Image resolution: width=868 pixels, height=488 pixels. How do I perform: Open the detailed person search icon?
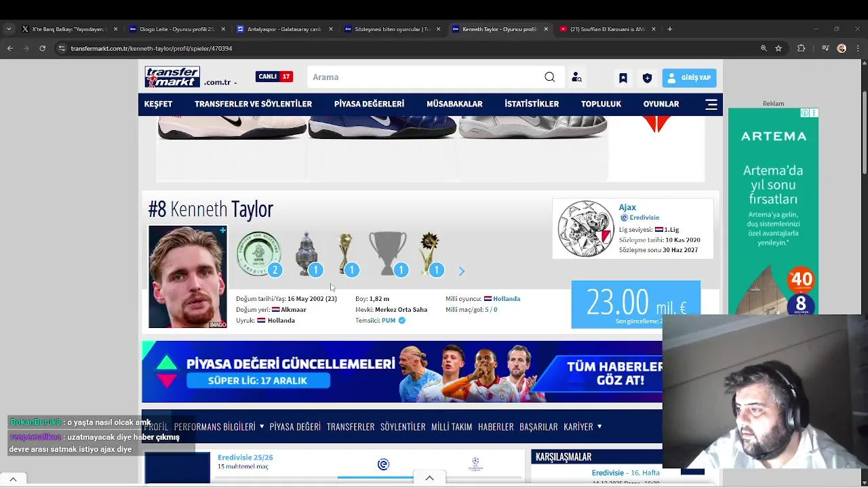tap(576, 77)
